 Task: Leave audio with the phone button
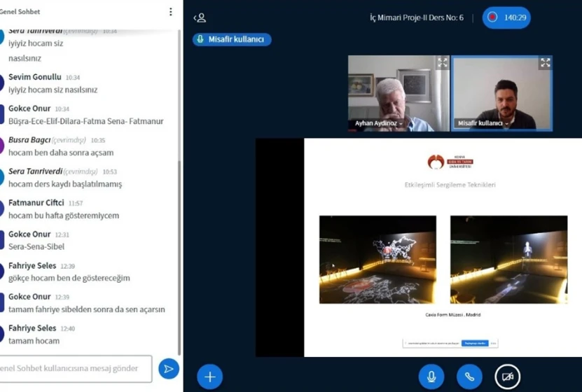469,377
